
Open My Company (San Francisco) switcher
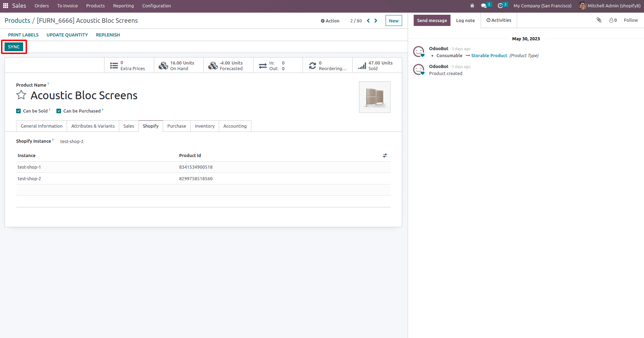[x=542, y=6]
